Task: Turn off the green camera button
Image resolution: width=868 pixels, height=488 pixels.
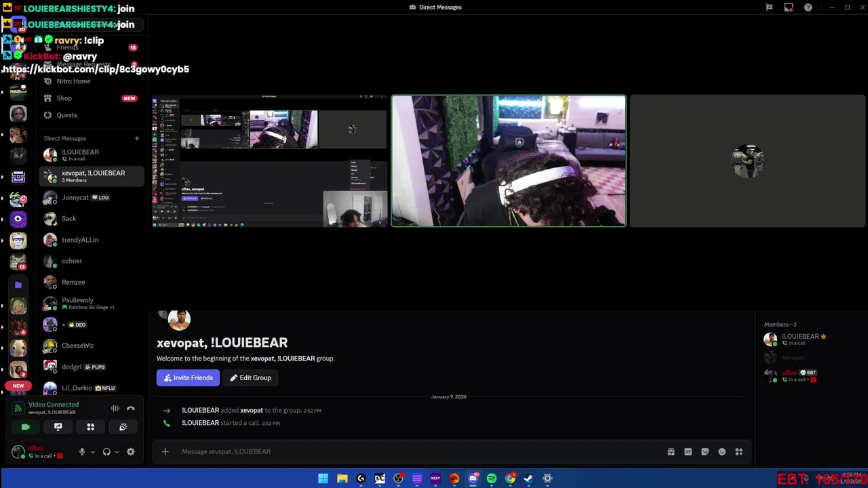Action: tap(26, 427)
